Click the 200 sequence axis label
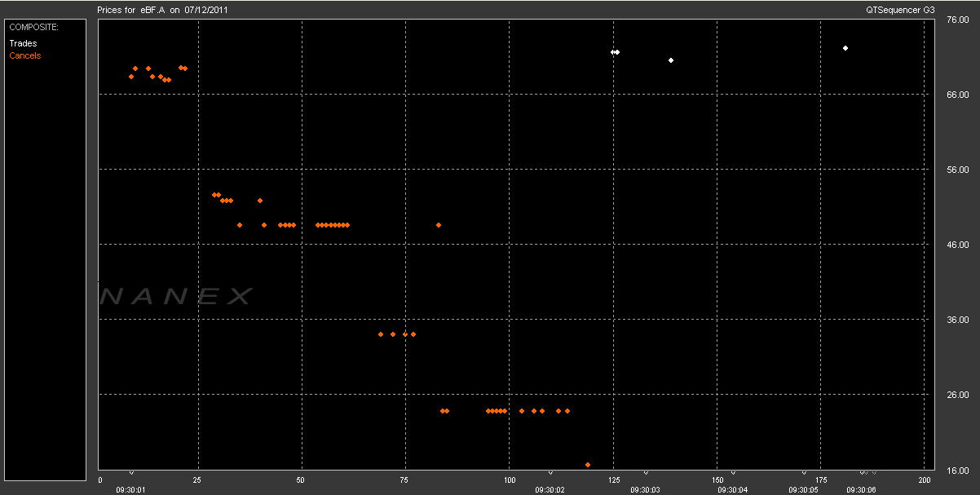Screen dimensions: 980x495 (924, 480)
